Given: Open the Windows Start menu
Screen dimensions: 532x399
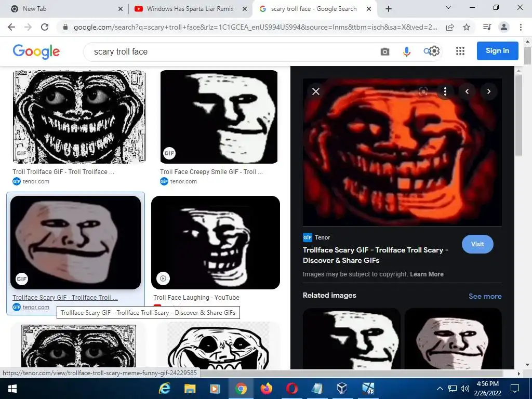Looking at the screenshot, I should (x=12, y=389).
